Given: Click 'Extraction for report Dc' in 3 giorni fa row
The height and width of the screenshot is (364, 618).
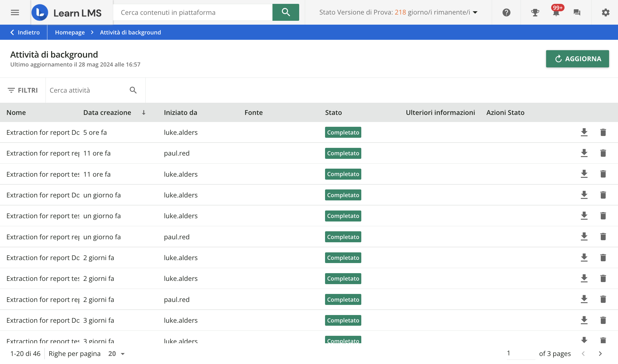Looking at the screenshot, I should point(43,320).
